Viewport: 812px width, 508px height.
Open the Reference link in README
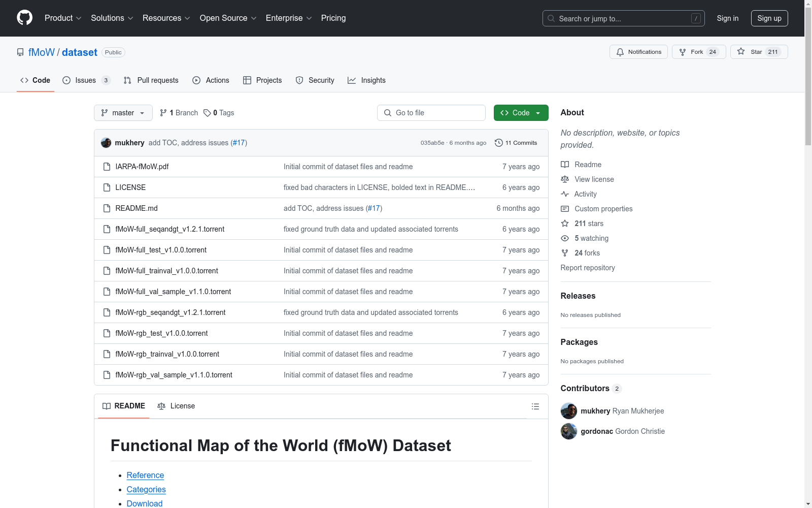click(145, 475)
